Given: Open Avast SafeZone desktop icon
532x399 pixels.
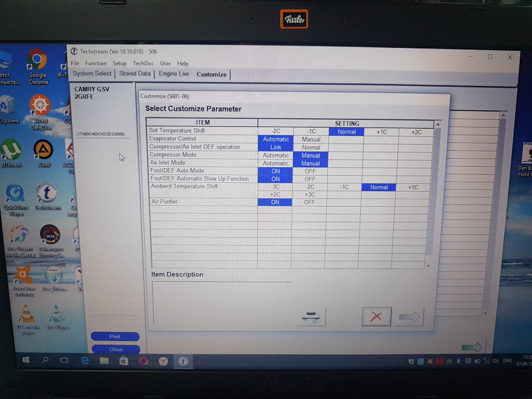Looking at the screenshot, I should [40, 112].
